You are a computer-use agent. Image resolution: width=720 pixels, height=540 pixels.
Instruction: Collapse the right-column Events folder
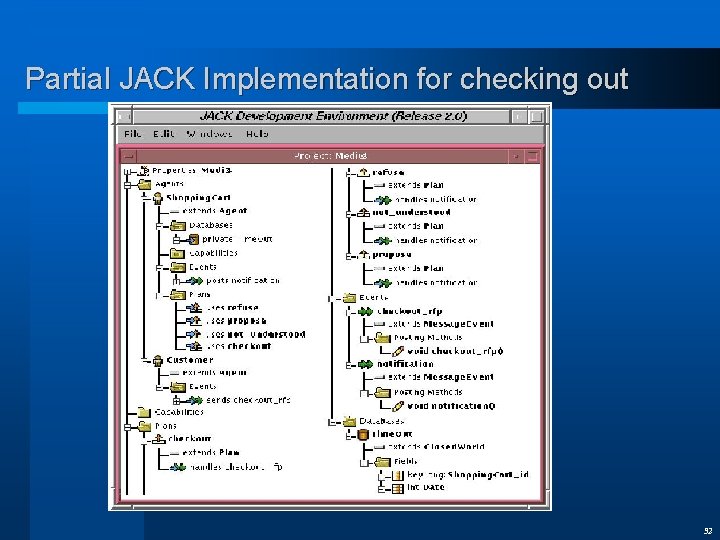(331, 299)
